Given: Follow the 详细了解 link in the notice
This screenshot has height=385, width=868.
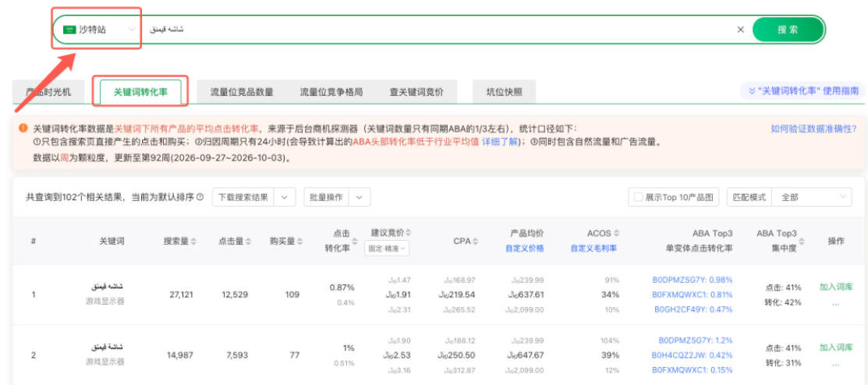Looking at the screenshot, I should tap(499, 142).
